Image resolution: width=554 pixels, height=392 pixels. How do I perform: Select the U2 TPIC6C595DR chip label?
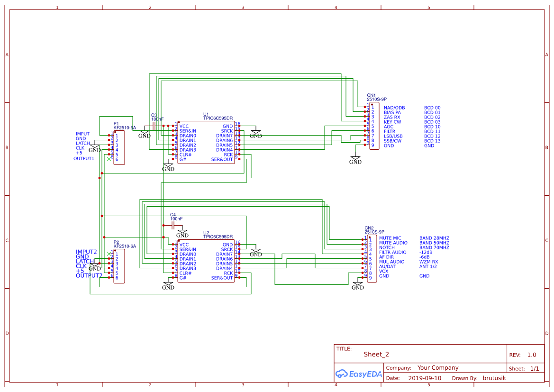[218, 237]
